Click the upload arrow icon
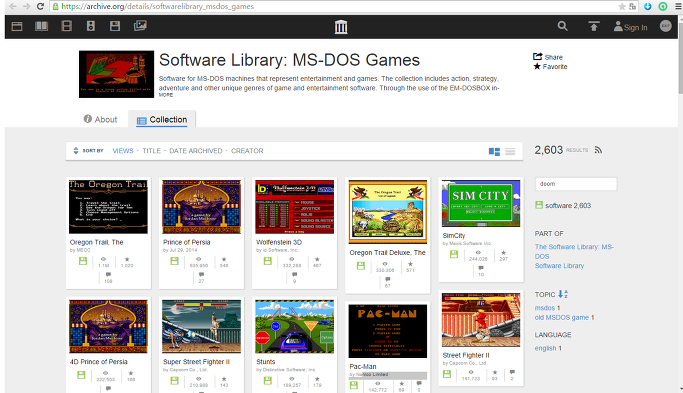Image resolution: width=683 pixels, height=393 pixels. pyautogui.click(x=594, y=26)
